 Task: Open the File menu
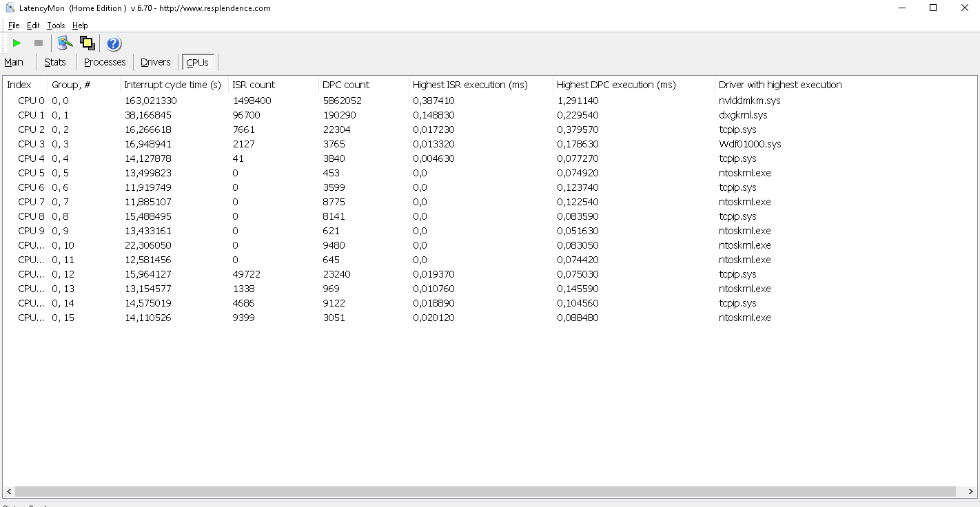[x=14, y=25]
